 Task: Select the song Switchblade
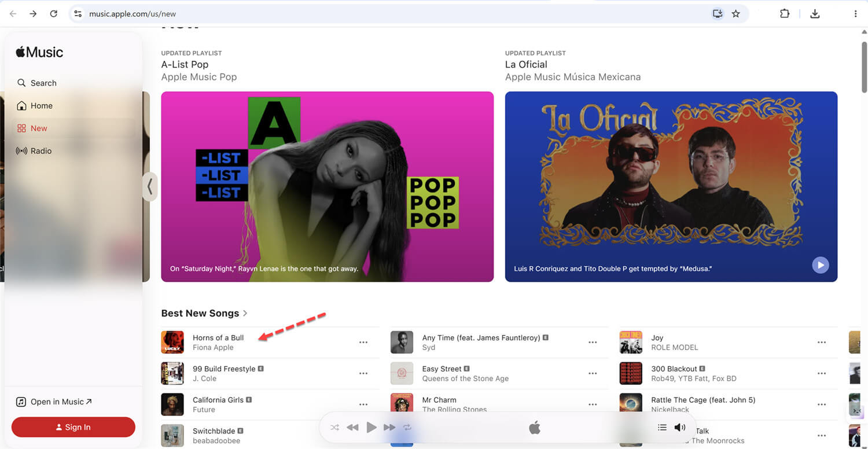(x=214, y=431)
